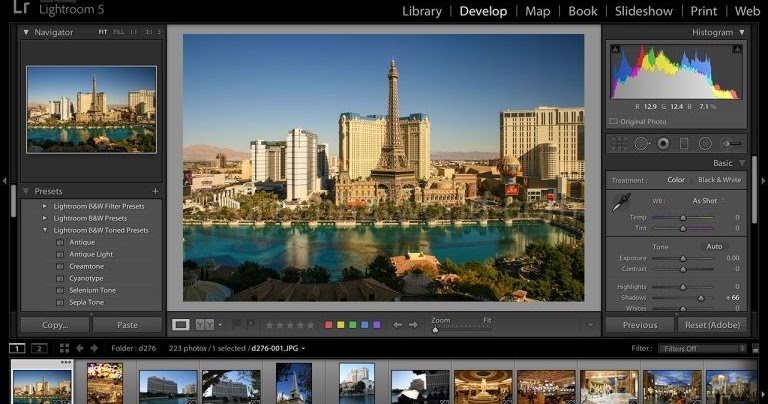
Task: Pick the White Balance eyedropper tool
Action: click(621, 203)
